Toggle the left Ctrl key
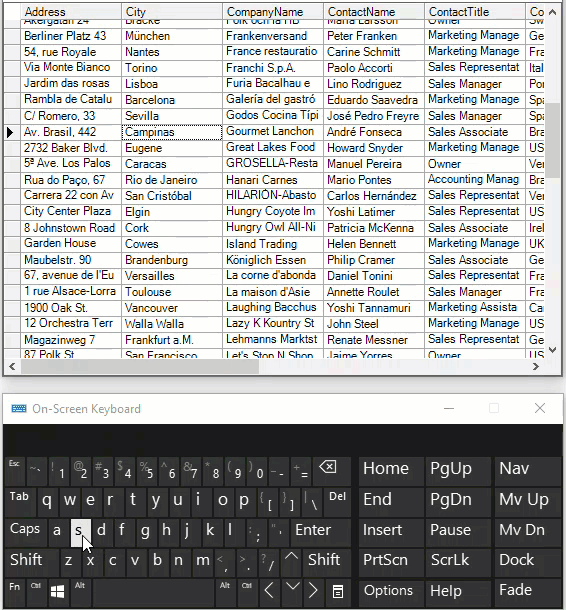Viewport: 566px width, 610px height. 36,591
